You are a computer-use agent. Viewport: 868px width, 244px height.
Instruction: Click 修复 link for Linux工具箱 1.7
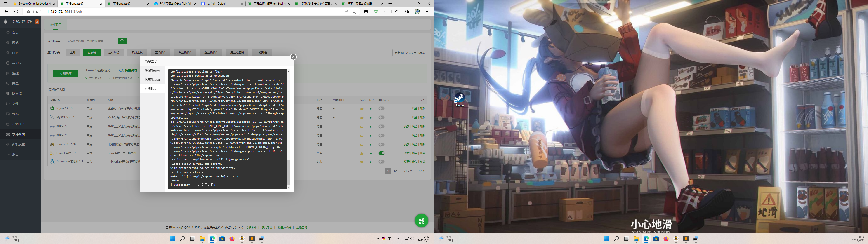(415, 153)
